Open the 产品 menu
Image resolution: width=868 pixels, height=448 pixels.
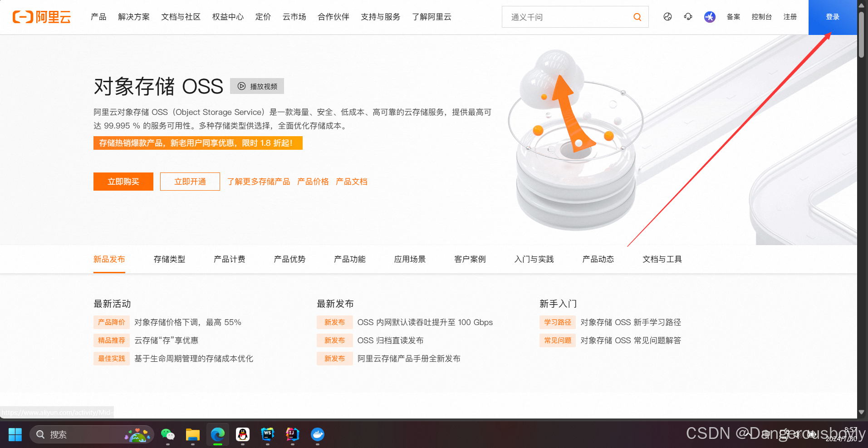[98, 17]
